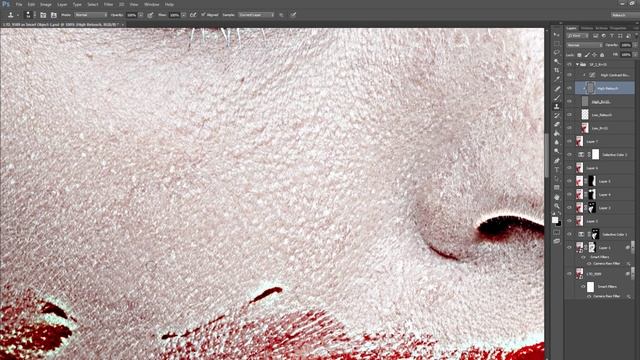Toggle visibility of Layer 7

[x=569, y=141]
